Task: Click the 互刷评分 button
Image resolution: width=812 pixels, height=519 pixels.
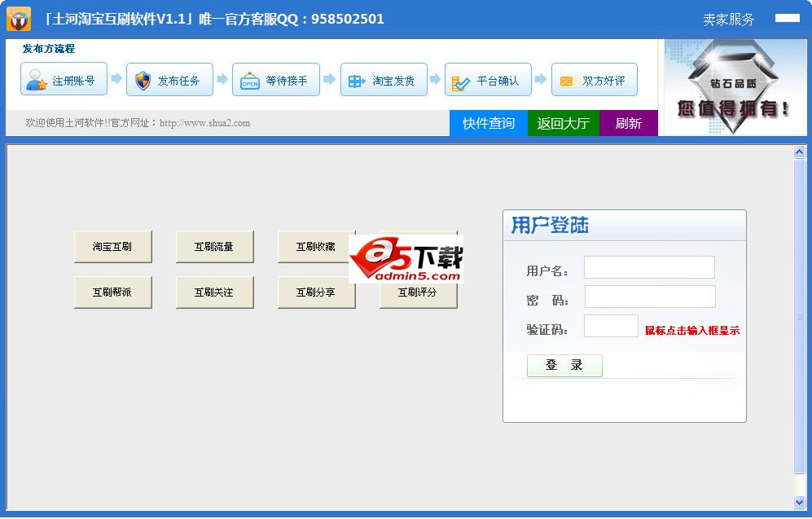Action: pos(419,292)
